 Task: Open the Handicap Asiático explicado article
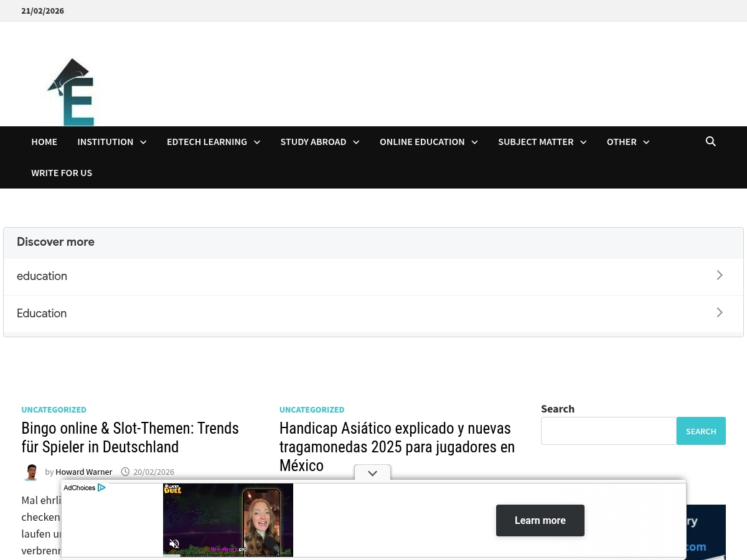pos(397,447)
